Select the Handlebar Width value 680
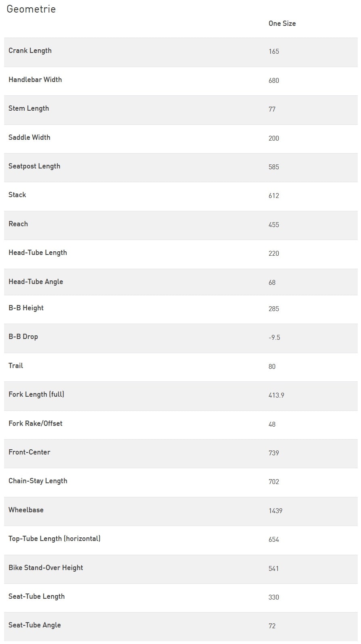Viewport: 361px width, 644px height. point(274,80)
